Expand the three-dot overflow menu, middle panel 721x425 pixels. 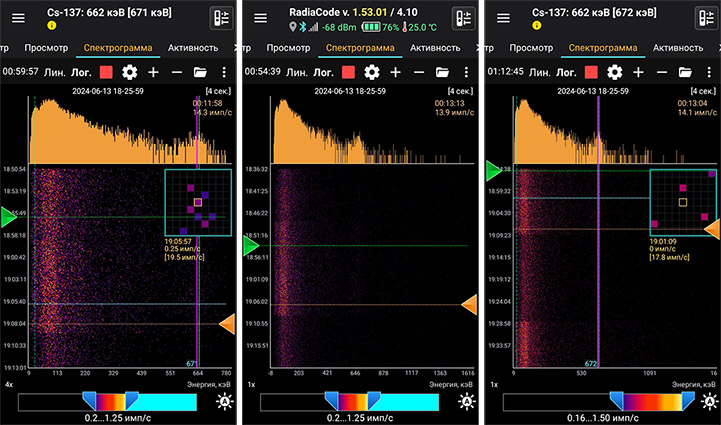click(466, 72)
